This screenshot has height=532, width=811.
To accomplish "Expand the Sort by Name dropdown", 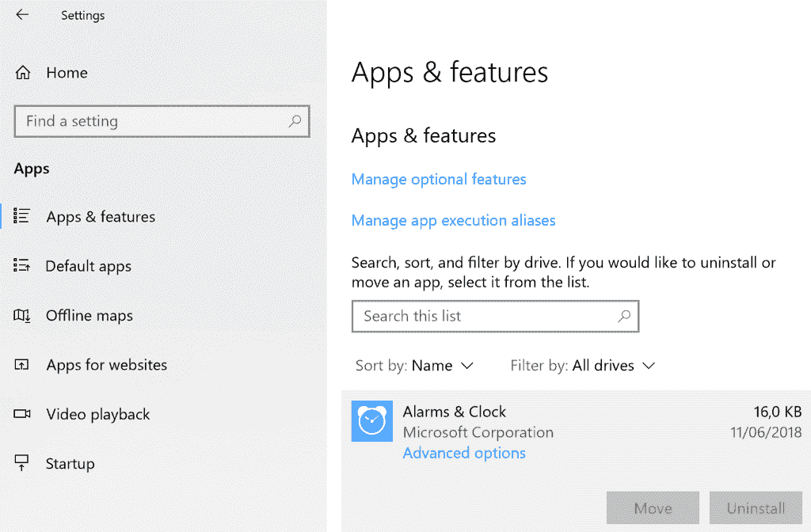I will click(x=414, y=366).
